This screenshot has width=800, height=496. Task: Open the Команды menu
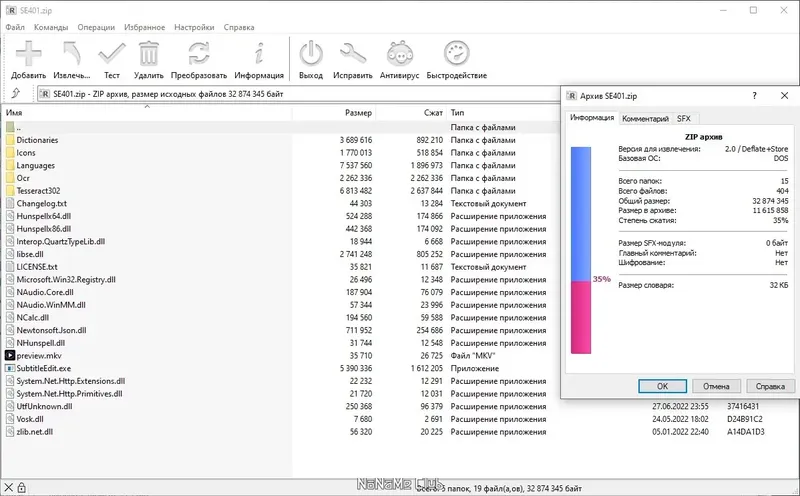click(51, 27)
